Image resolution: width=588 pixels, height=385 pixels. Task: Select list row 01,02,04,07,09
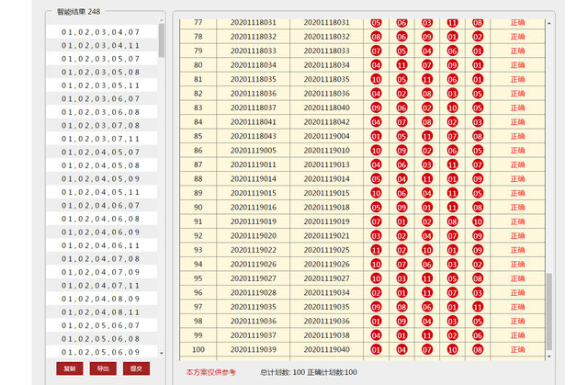(102, 272)
